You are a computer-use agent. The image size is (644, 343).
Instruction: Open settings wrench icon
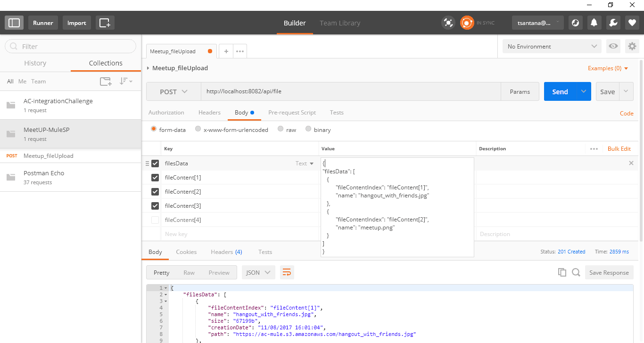pyautogui.click(x=613, y=23)
